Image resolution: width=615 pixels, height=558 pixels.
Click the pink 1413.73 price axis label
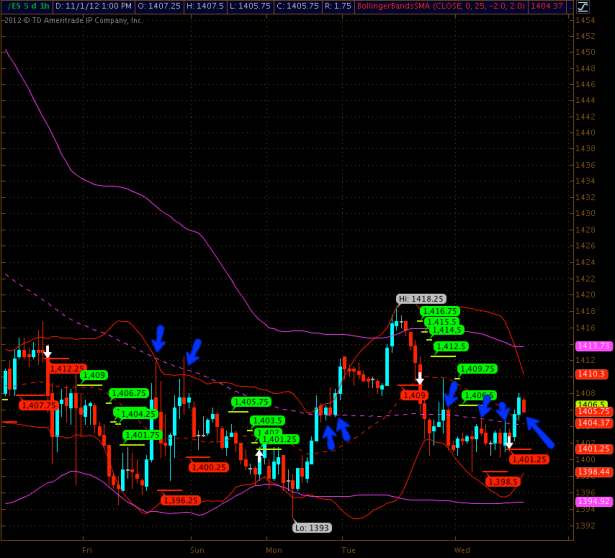point(593,345)
